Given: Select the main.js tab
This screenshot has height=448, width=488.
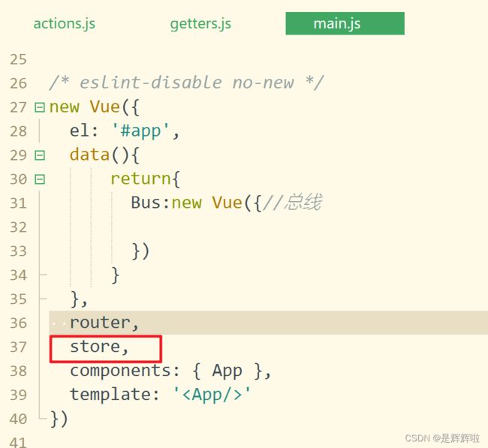Looking at the screenshot, I should click(345, 23).
